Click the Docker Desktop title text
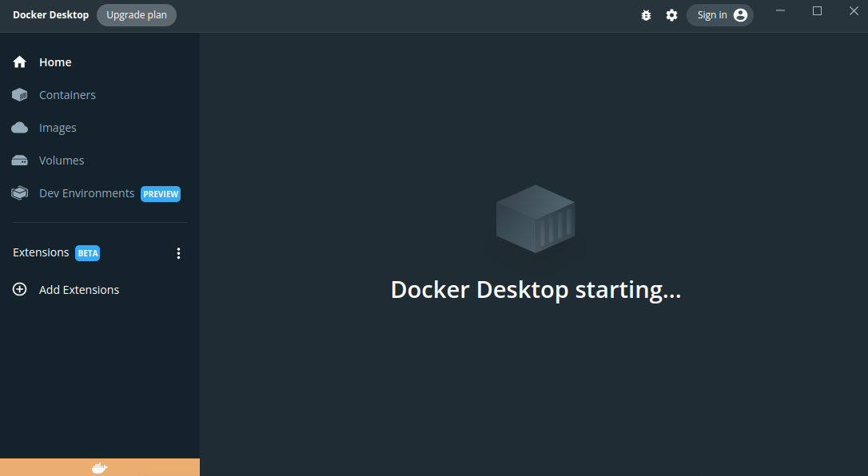This screenshot has width=868, height=476. point(51,15)
